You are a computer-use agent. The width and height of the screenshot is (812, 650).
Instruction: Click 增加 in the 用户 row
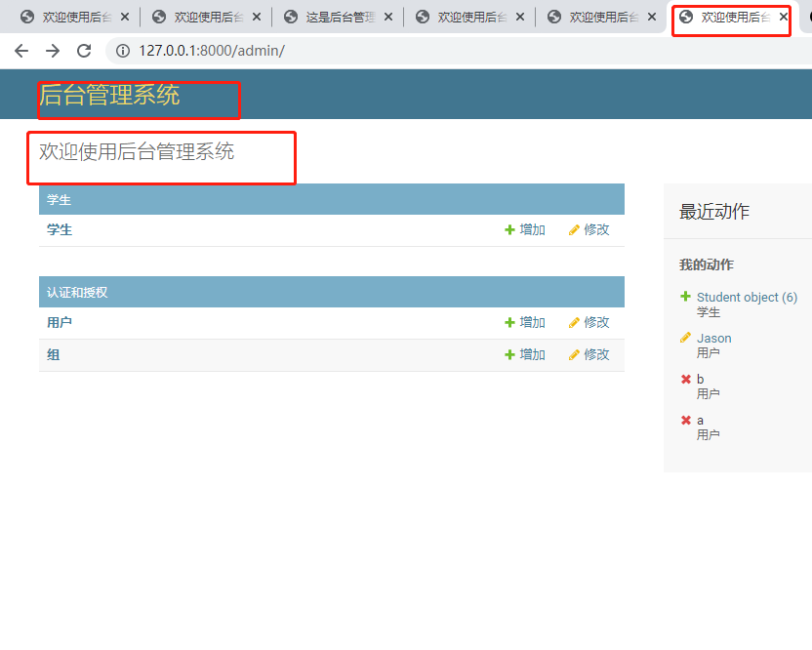532,322
